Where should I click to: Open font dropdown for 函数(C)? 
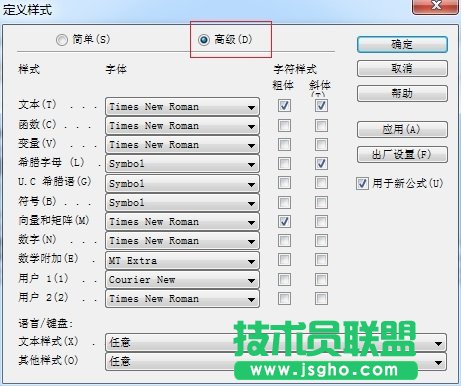pos(182,126)
